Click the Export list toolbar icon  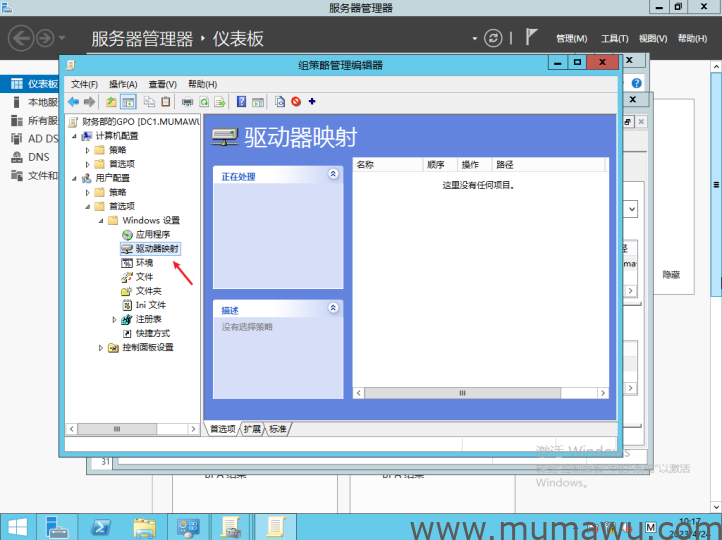pyautogui.click(x=219, y=102)
